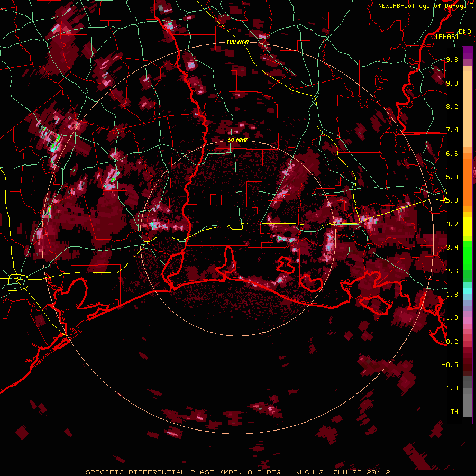Click the green segment of the color bar

click(467, 261)
